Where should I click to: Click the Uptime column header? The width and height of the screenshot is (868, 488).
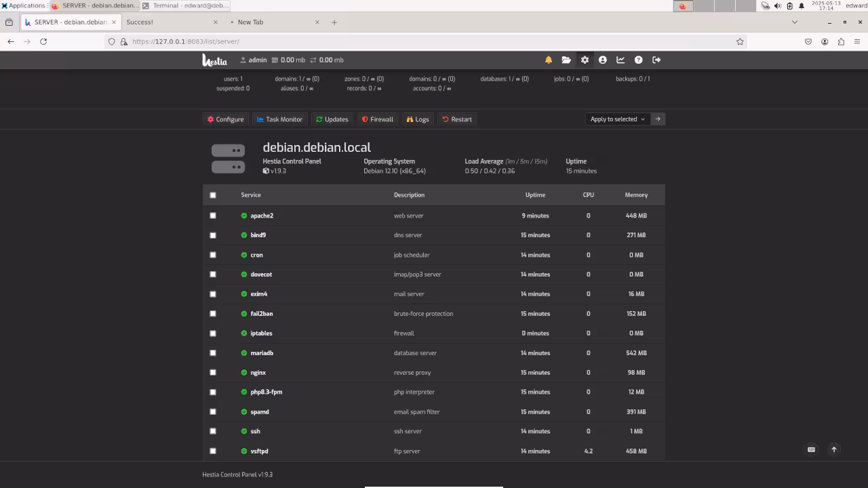[x=535, y=195]
